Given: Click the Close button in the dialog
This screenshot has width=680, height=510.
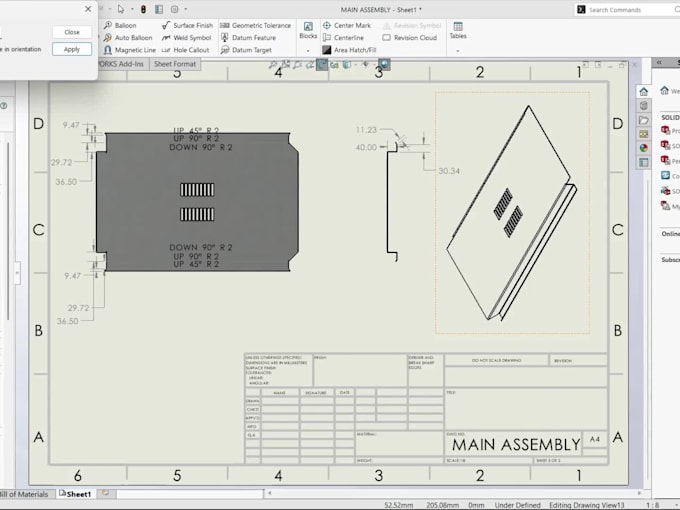Looking at the screenshot, I should tap(72, 32).
